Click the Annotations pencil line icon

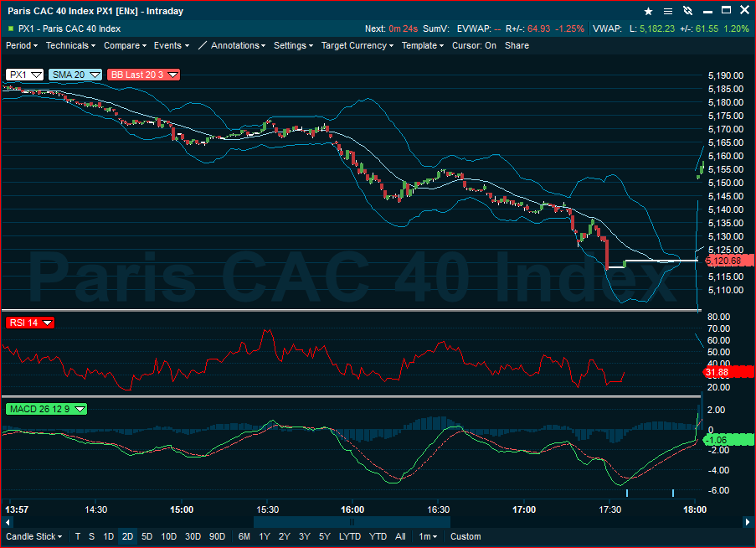click(x=203, y=45)
